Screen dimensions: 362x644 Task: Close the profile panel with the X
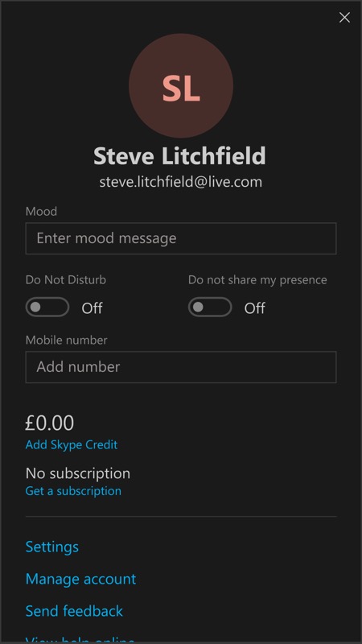[344, 17]
